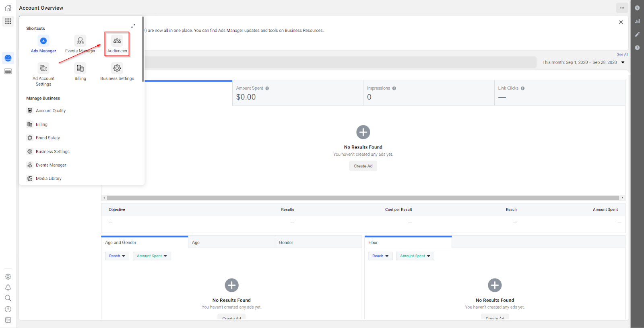Click the pencil edit icon in right sidebar
644x328 pixels.
pos(637,35)
